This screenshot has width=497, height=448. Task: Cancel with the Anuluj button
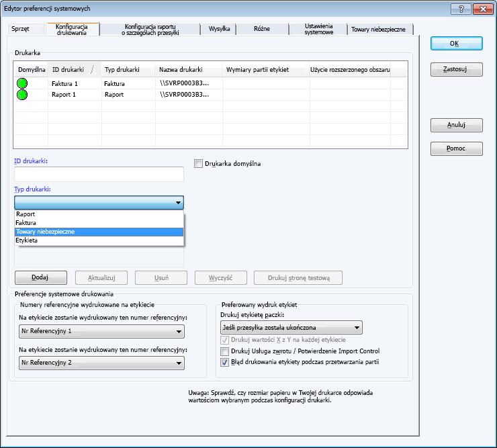tap(457, 125)
